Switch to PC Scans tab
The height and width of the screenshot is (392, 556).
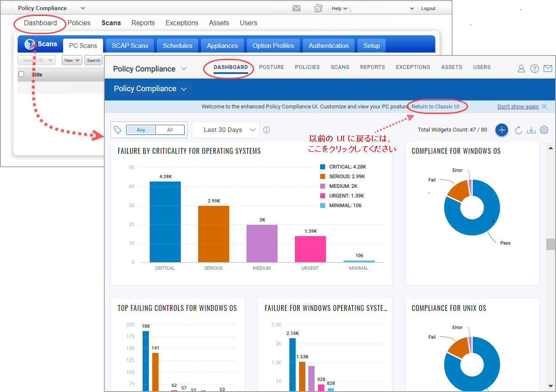[x=83, y=46]
